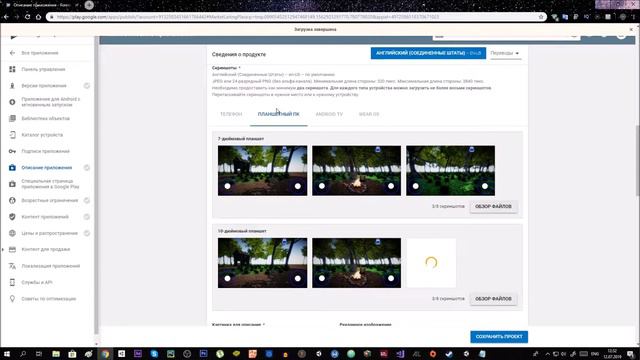Select campfire screenshot in 7-inch tablet row
This screenshot has height=360, width=640.
pos(356,171)
